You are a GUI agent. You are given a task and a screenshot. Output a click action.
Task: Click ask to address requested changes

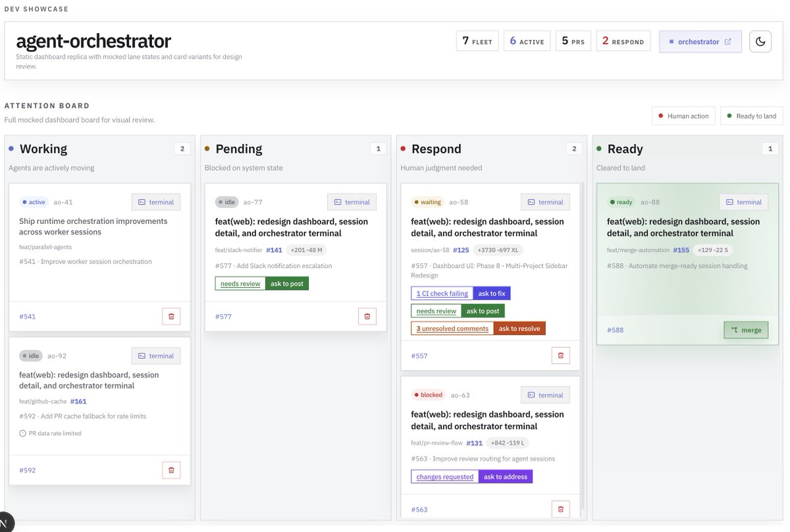506,477
